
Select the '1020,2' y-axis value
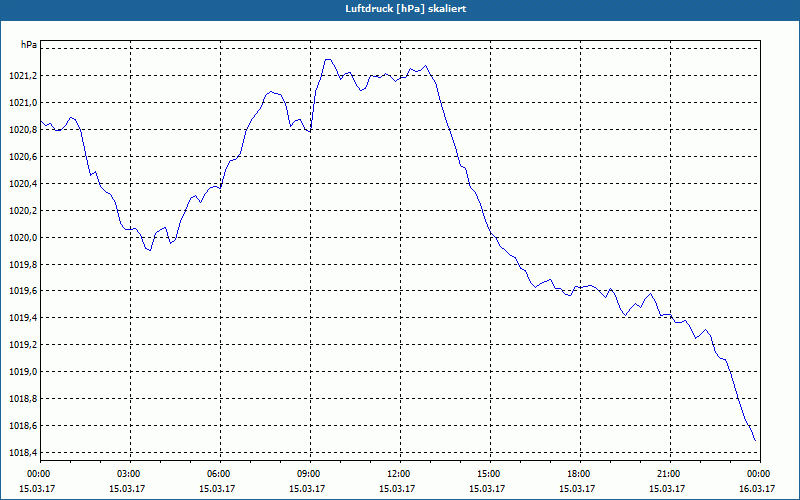[23, 211]
